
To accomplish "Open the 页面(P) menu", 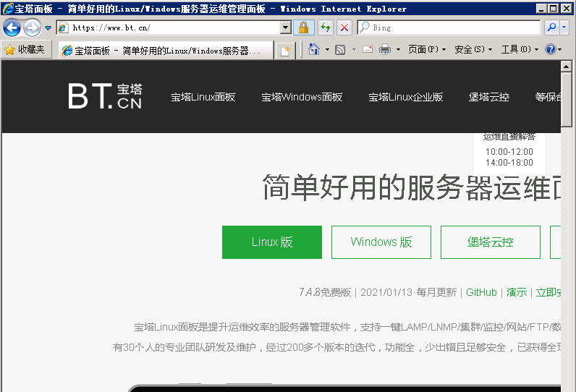I will coord(427,49).
